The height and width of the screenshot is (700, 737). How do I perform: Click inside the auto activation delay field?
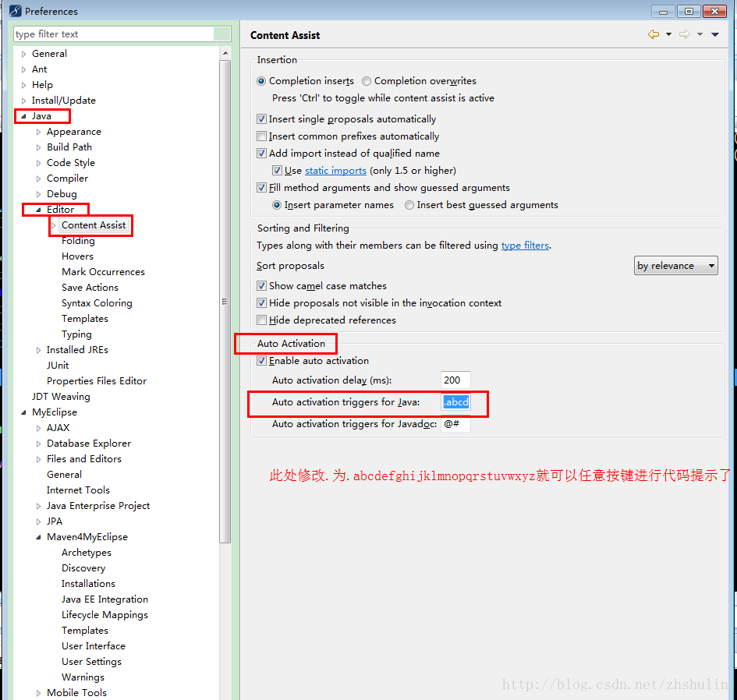click(455, 380)
